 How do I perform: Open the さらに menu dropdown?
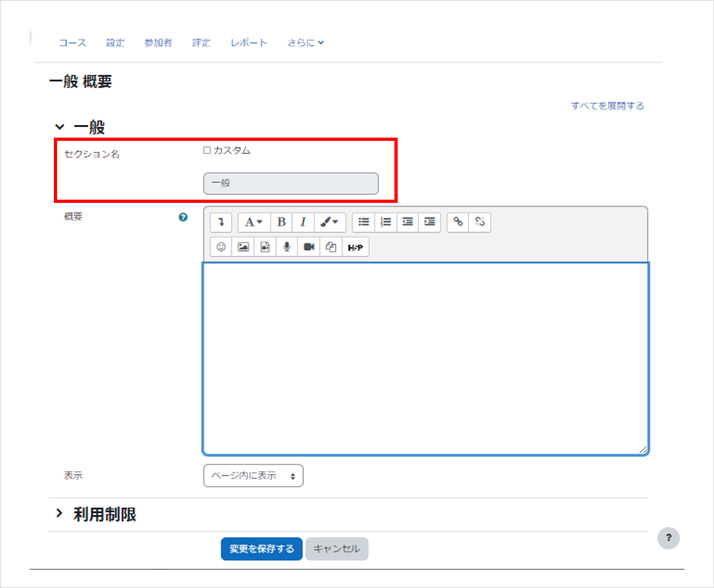coord(306,43)
